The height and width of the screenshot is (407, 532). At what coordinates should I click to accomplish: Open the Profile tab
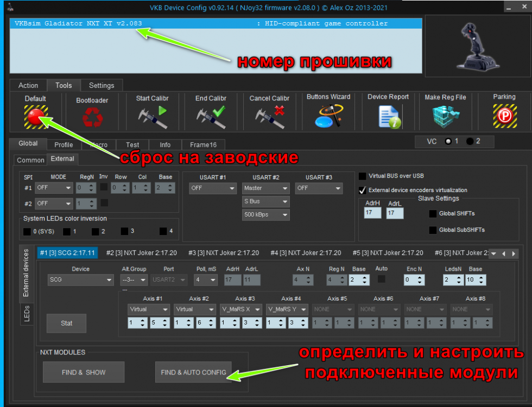(x=64, y=145)
